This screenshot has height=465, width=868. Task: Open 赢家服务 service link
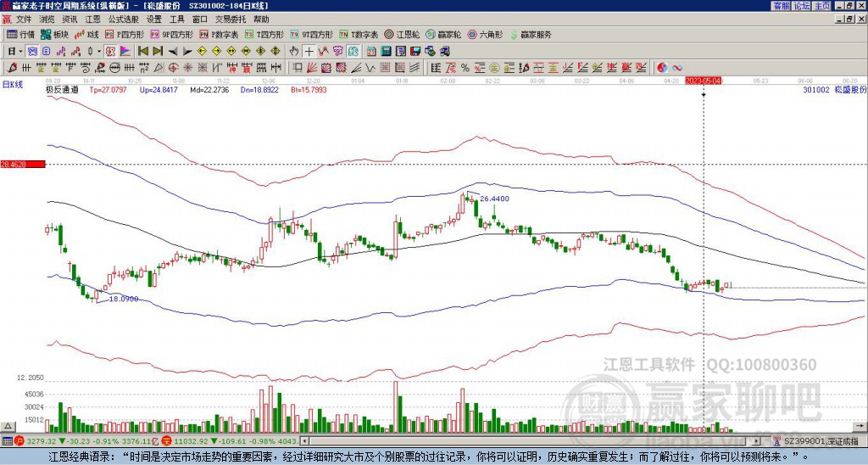click(x=531, y=34)
